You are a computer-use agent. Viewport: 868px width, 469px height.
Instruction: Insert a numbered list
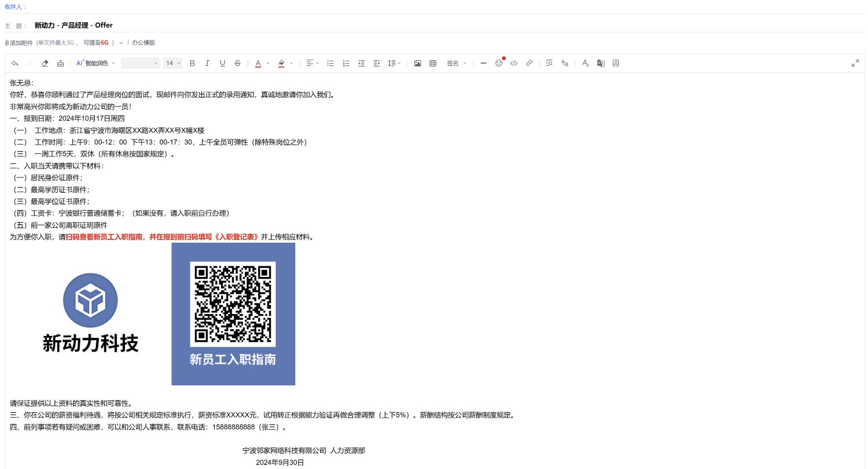[x=346, y=63]
